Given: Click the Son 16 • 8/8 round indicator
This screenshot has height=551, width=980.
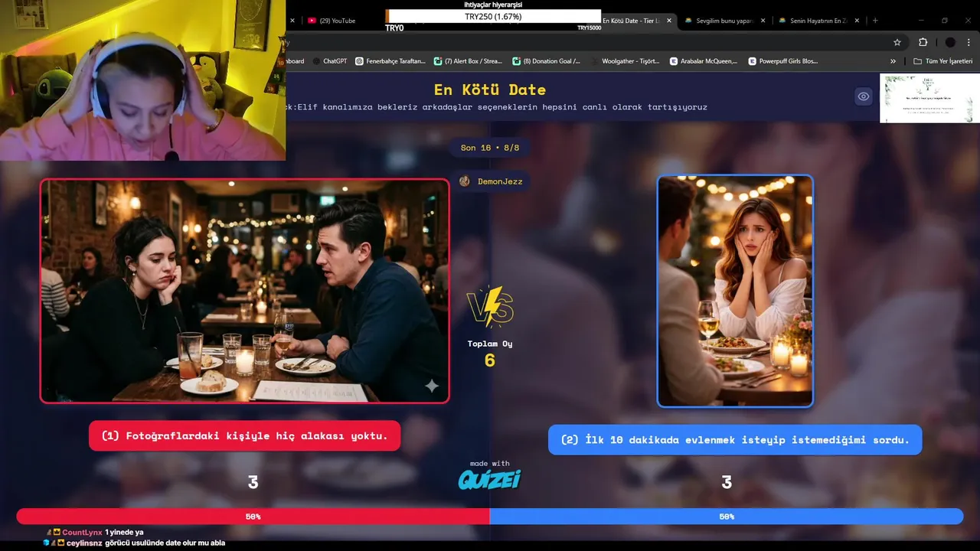Looking at the screenshot, I should tap(490, 148).
